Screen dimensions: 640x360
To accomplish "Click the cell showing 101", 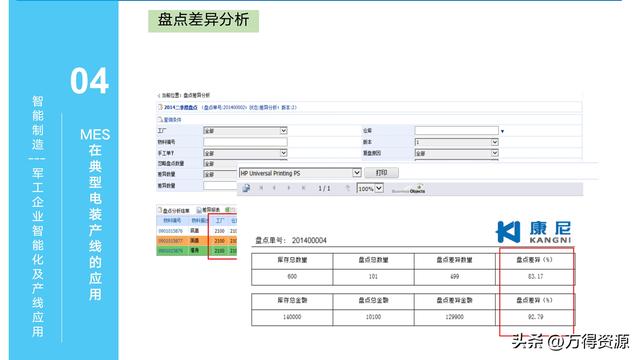I will pos(373,276).
